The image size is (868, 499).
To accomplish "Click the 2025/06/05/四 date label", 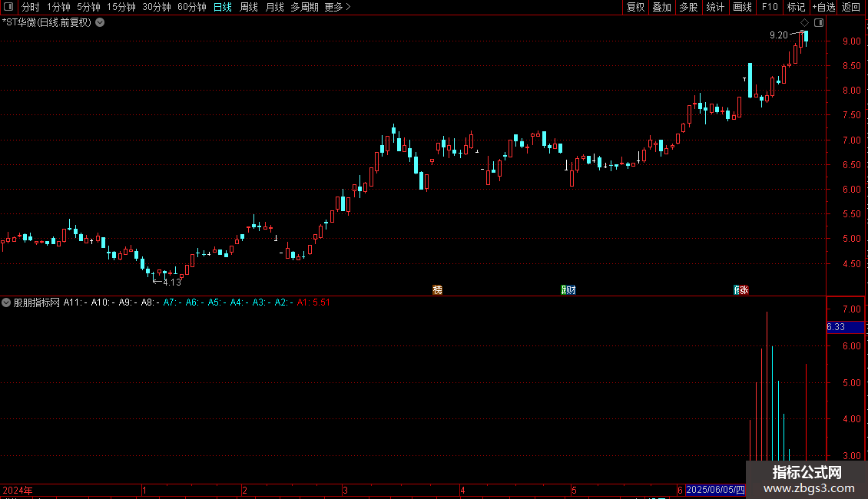I will [715, 490].
